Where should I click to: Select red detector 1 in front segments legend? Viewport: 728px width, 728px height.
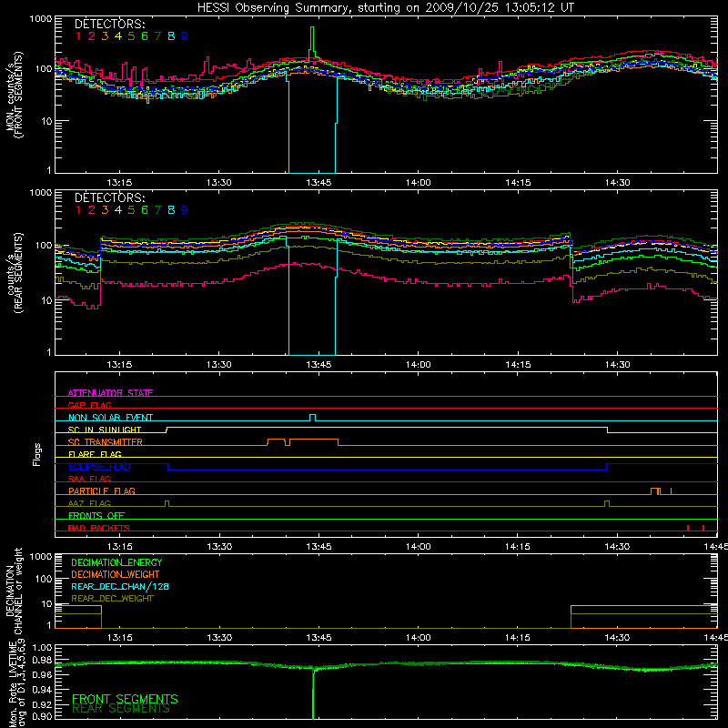(78, 36)
